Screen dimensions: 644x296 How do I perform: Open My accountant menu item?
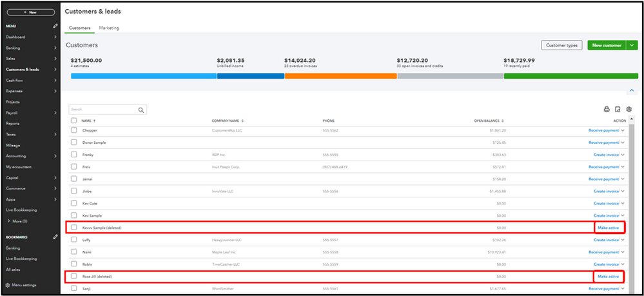coord(19,167)
